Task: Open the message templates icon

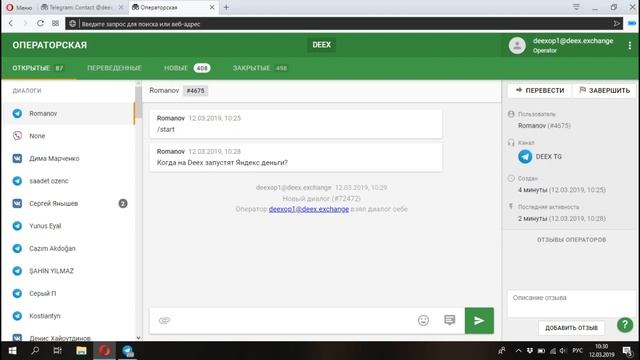Action: point(449,320)
